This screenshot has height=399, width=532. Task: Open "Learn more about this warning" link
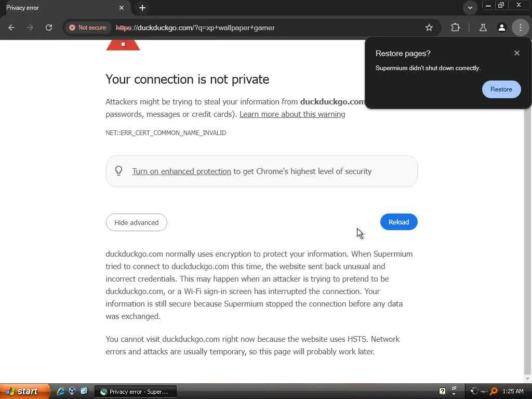click(292, 114)
